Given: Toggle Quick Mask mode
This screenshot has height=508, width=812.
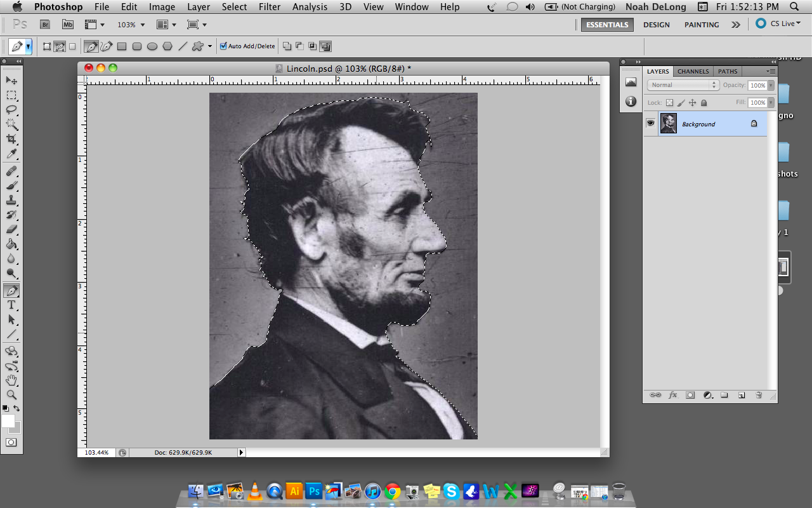Looking at the screenshot, I should pyautogui.click(x=11, y=442).
